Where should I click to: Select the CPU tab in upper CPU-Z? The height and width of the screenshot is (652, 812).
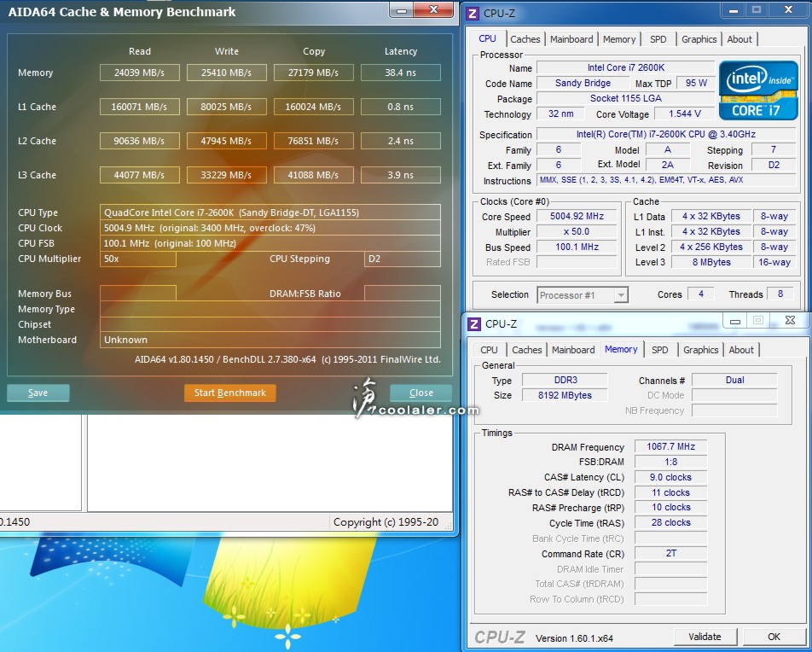487,38
